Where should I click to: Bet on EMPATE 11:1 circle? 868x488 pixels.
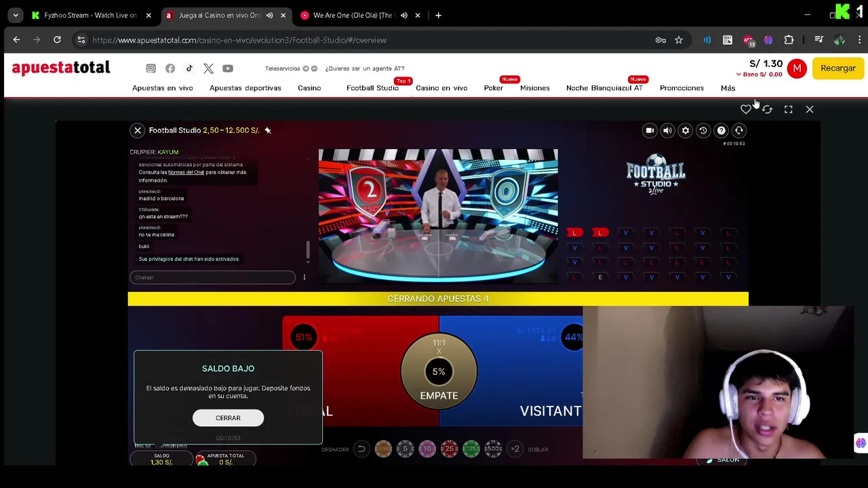[x=439, y=371]
